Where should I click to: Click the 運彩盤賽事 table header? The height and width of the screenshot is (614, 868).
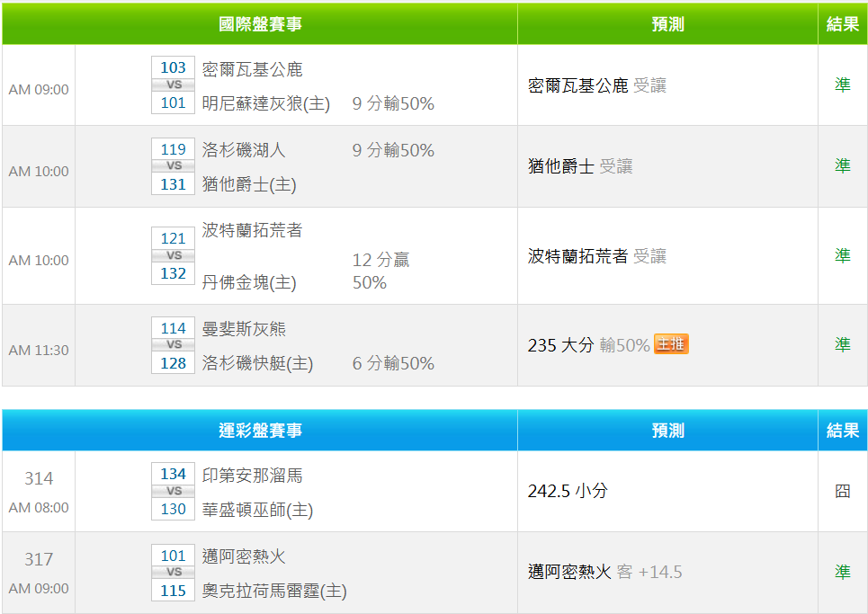tap(260, 431)
